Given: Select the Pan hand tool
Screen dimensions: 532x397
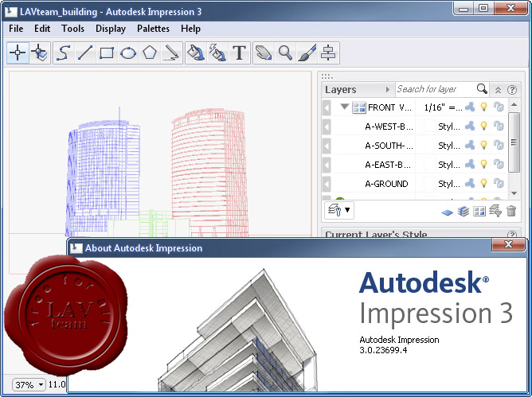Looking at the screenshot, I should 264,53.
